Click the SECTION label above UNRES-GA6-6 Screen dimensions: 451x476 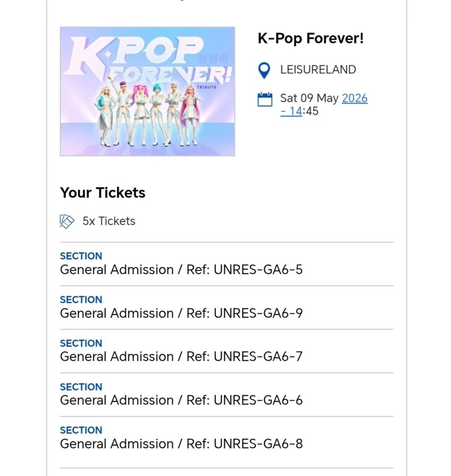(x=81, y=387)
